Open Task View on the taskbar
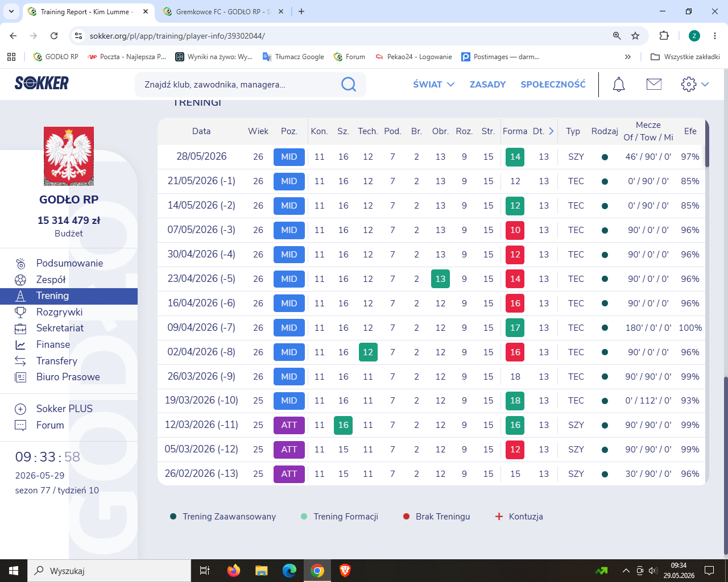The width and height of the screenshot is (728, 582). [x=205, y=571]
